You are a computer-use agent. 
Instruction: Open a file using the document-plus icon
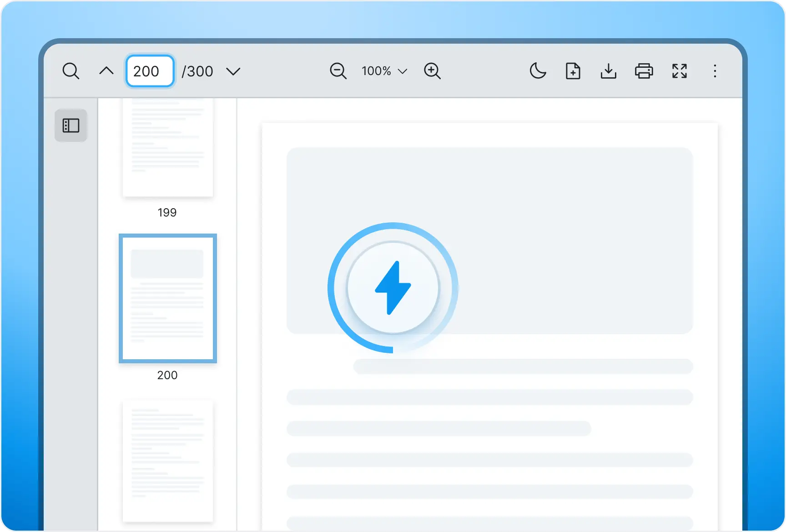(573, 71)
